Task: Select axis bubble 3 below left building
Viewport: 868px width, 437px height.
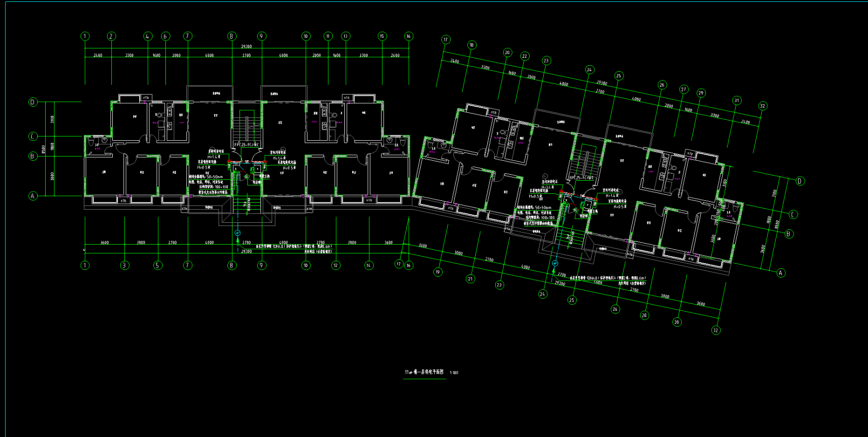Action: [124, 266]
